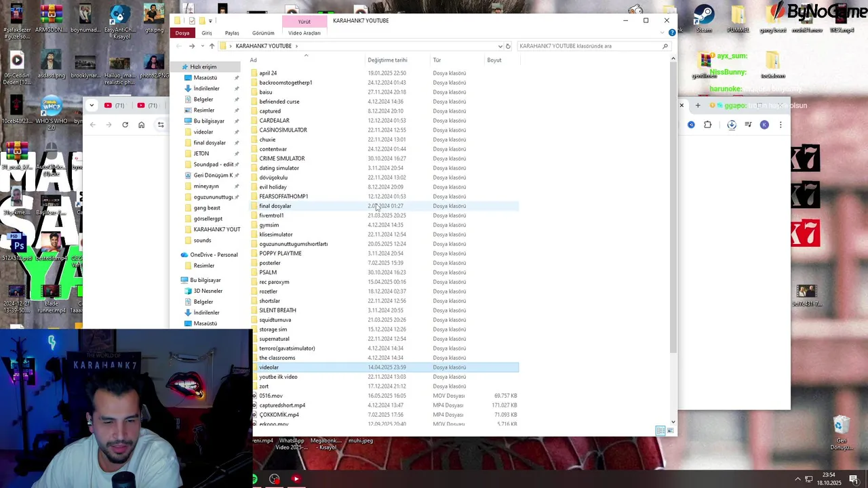This screenshot has width=868, height=488.
Task: Open the browser site settings tune icon
Action: click(161, 125)
